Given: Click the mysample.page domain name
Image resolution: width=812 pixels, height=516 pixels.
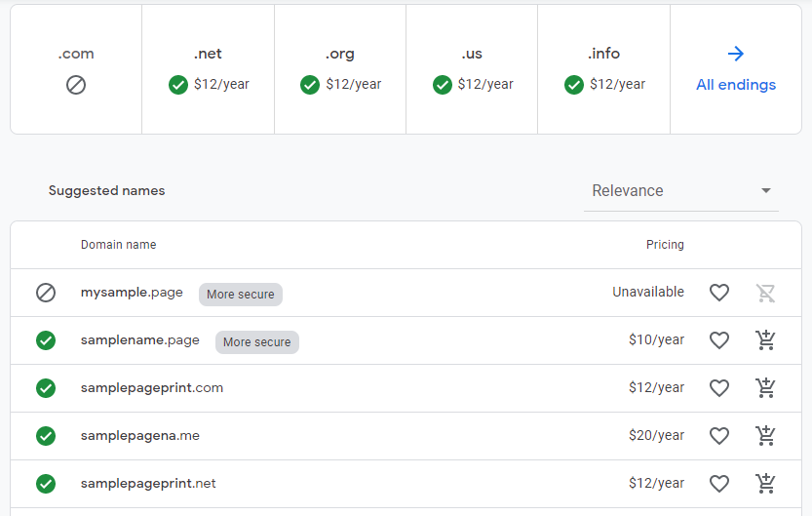Looking at the screenshot, I should pyautogui.click(x=132, y=293).
